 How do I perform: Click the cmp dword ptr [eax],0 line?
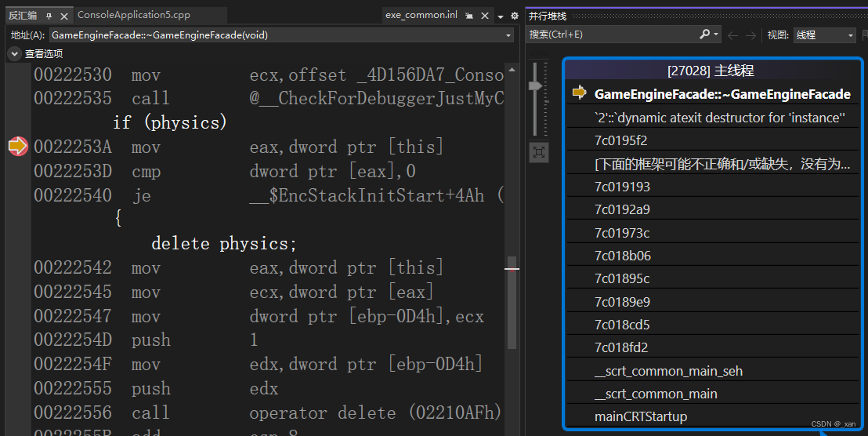[x=225, y=171]
